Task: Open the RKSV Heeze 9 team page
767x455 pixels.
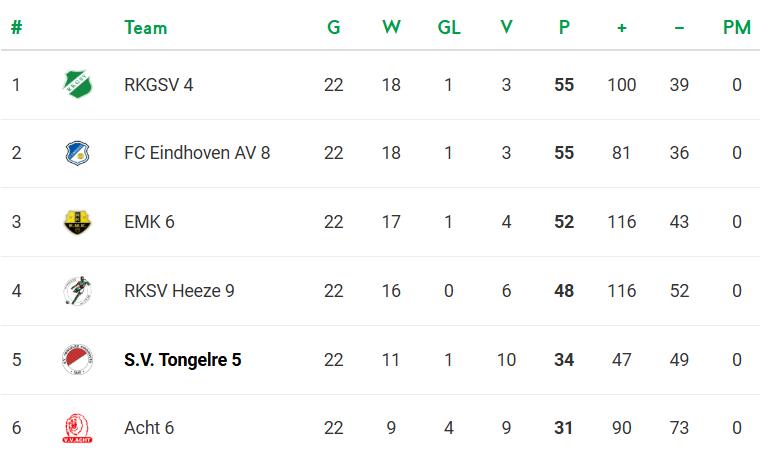Action: pos(179,291)
